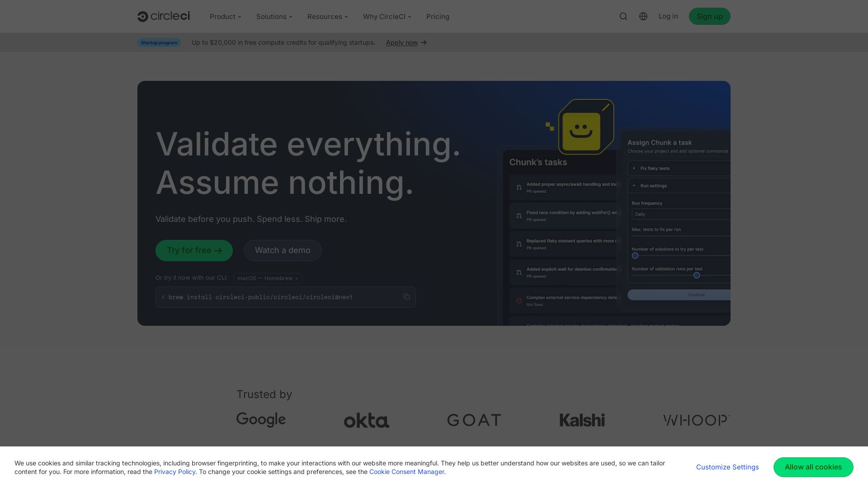The width and height of the screenshot is (868, 488).
Task: Click the 'Max. tests to fix per run' slider track
Action: (681, 236)
